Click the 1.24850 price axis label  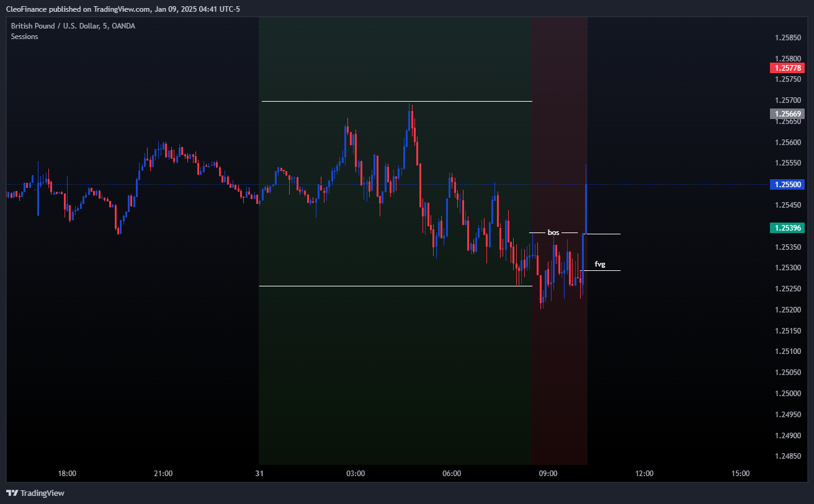tap(787, 456)
